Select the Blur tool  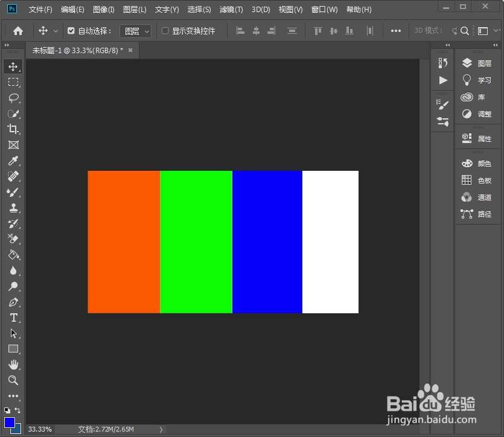pyautogui.click(x=13, y=270)
